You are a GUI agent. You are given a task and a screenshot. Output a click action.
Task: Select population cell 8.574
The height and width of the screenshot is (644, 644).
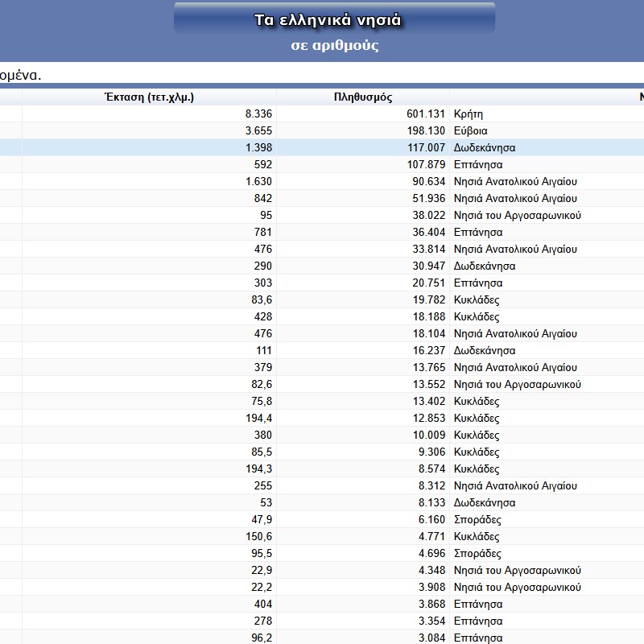tap(431, 469)
